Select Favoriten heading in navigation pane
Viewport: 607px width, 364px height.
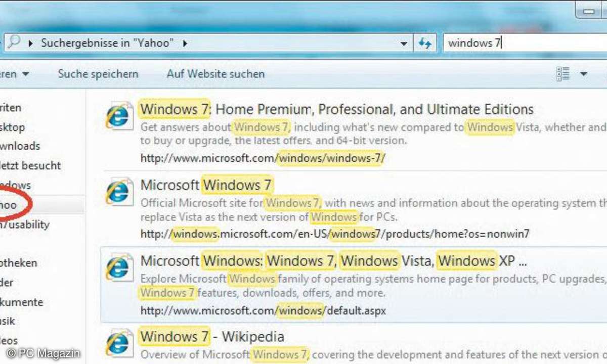pyautogui.click(x=11, y=108)
